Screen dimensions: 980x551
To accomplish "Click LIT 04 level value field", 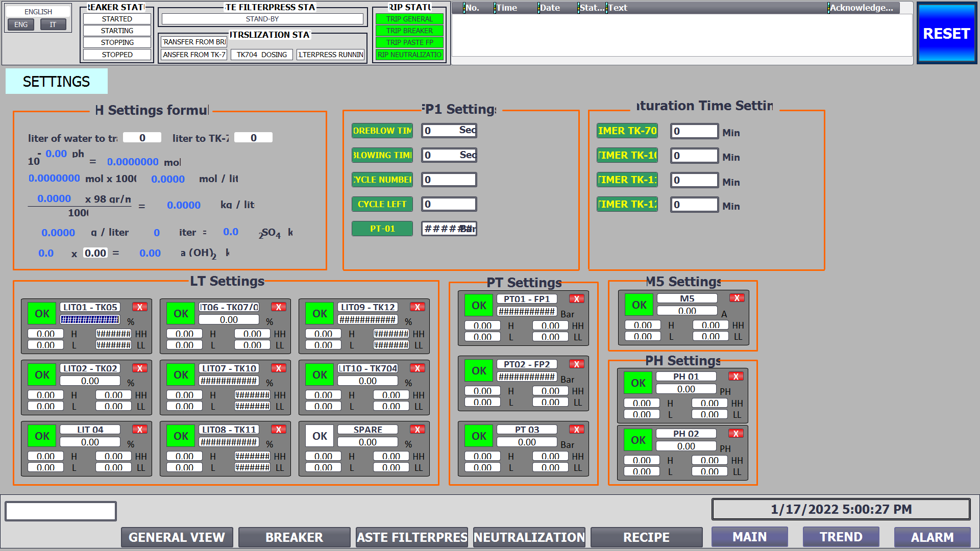I will 90,442.
